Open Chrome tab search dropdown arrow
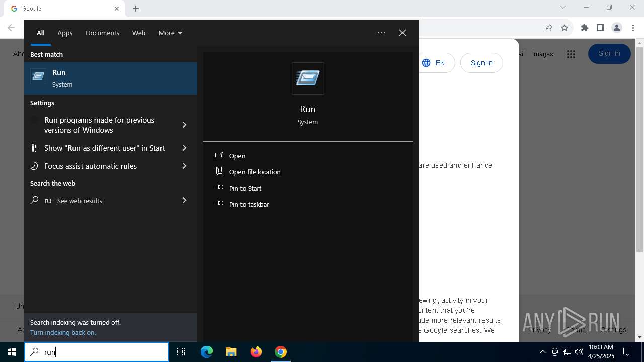This screenshot has height=362, width=644. click(563, 7)
